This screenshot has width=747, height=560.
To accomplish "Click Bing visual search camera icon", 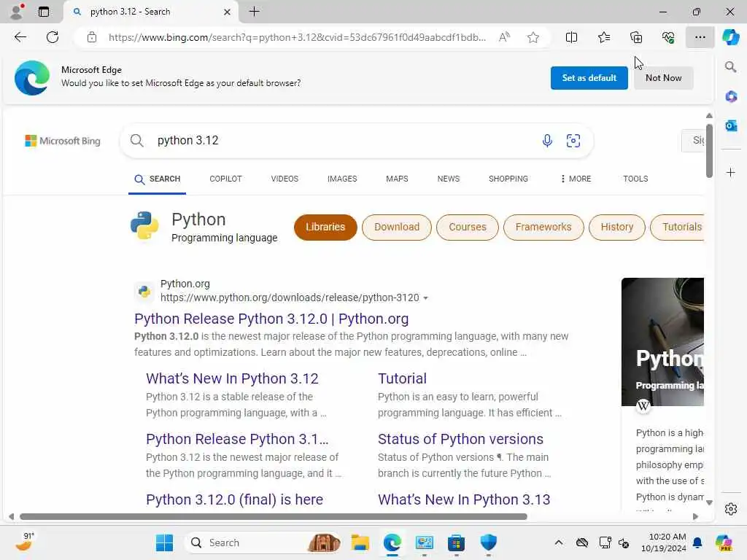I will (573, 141).
